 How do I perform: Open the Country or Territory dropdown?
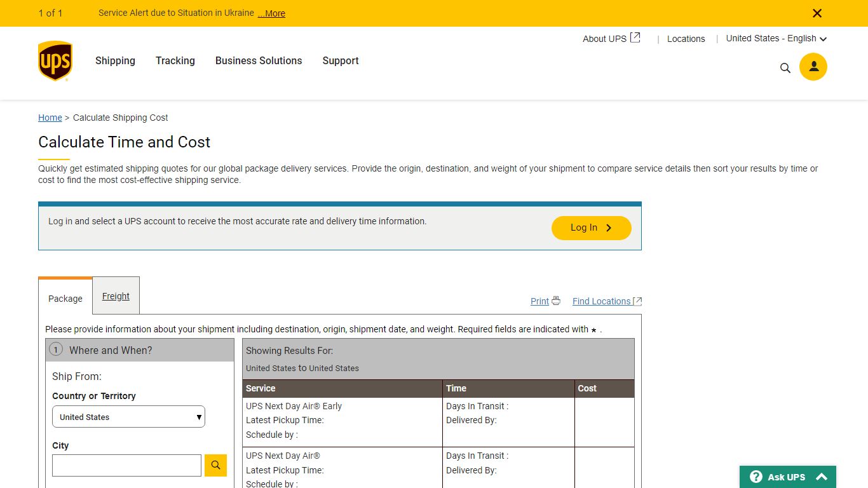tap(128, 417)
